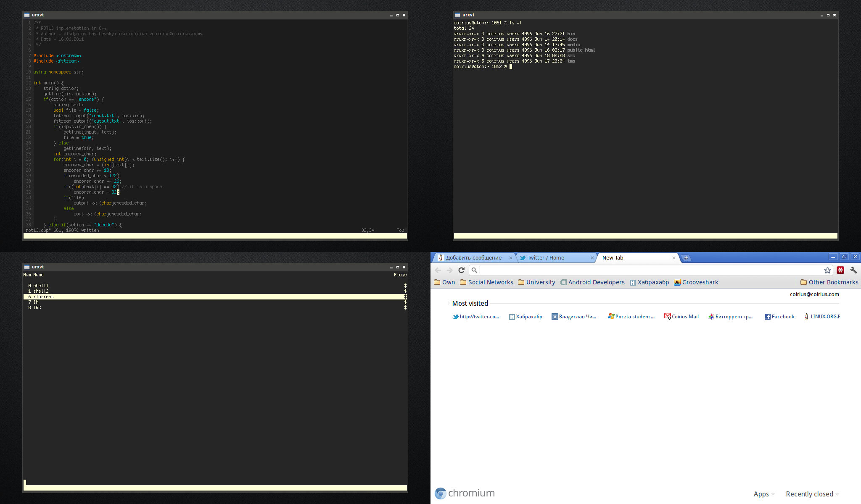Image resolution: width=861 pixels, height=504 pixels.
Task: Click the Chromium reload button
Action: pos(461,270)
